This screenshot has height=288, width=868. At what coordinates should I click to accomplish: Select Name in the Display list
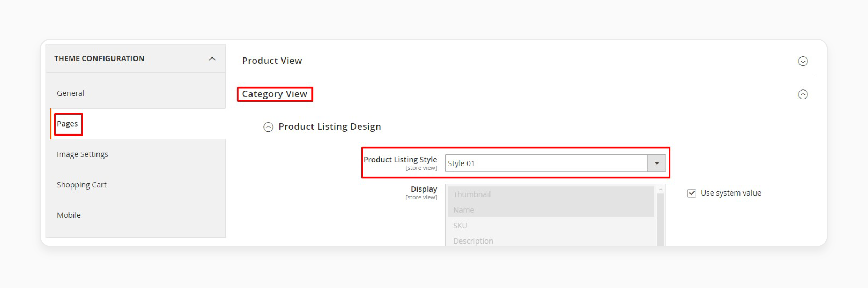tap(550, 210)
